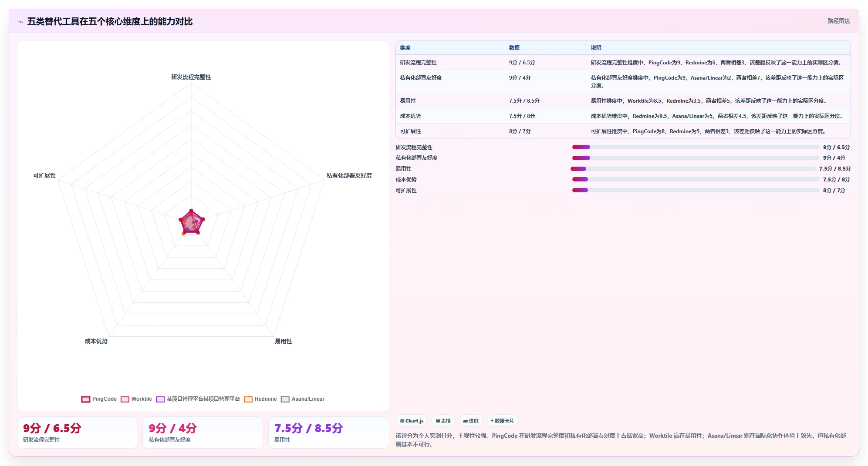The height and width of the screenshot is (466, 868).
Task: Toggle the Redmine legend series
Action: [x=260, y=399]
